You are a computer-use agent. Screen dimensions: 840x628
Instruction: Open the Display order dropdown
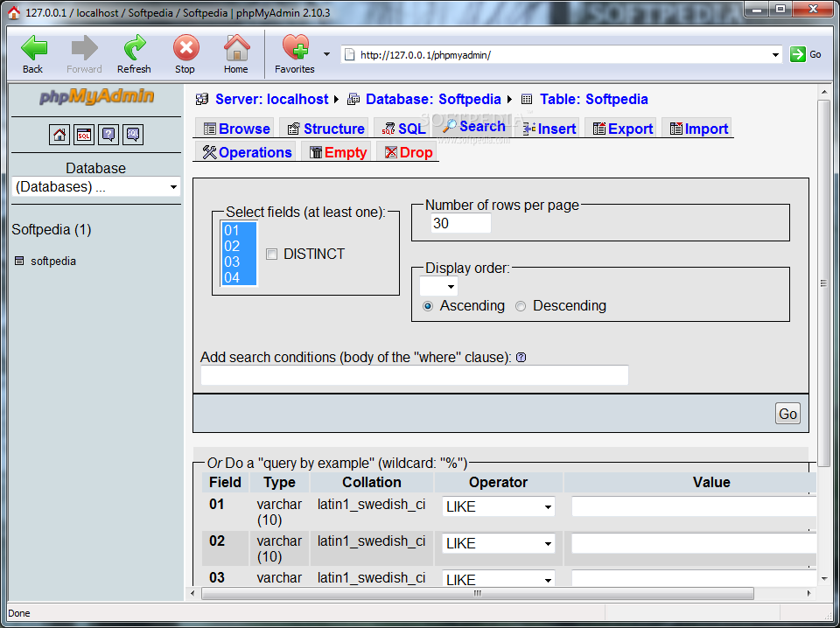click(438, 286)
